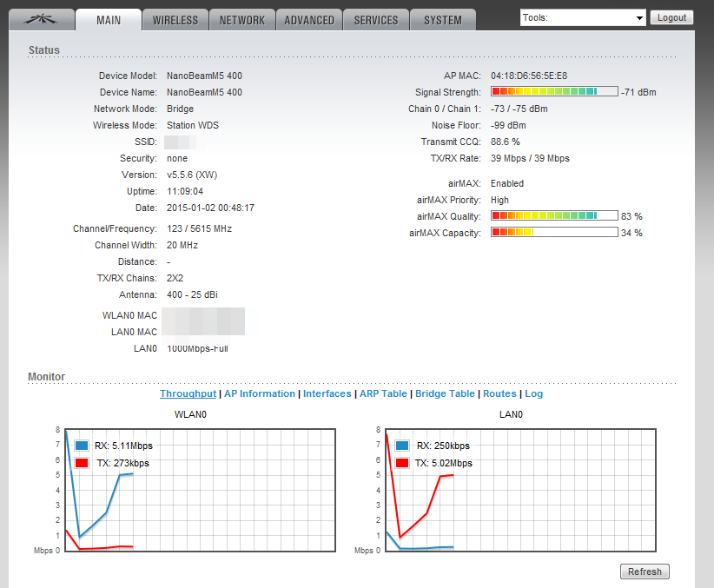Click the Channel Width value 20 MHz
Viewport: 714px width, 588px height.
[182, 245]
